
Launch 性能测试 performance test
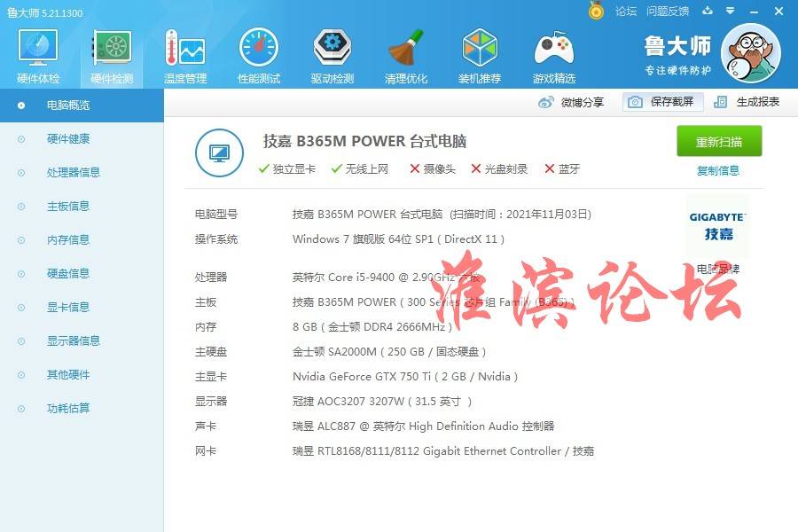pyautogui.click(x=259, y=57)
